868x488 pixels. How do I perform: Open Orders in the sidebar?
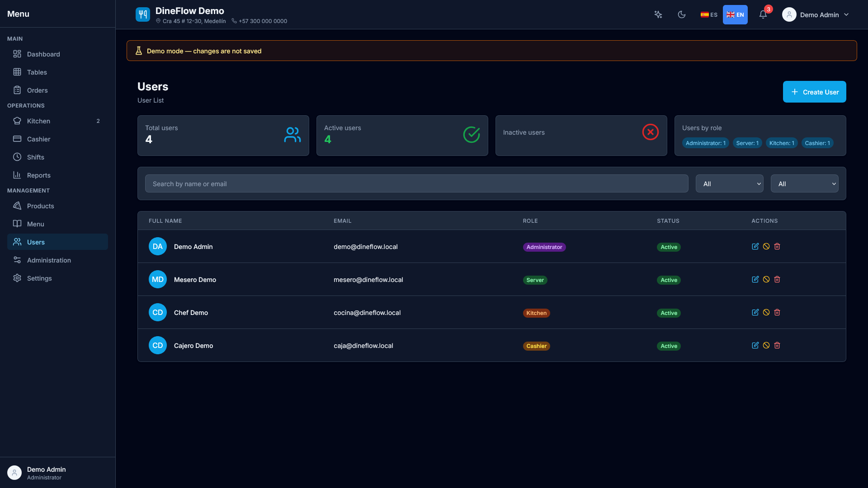57,90
